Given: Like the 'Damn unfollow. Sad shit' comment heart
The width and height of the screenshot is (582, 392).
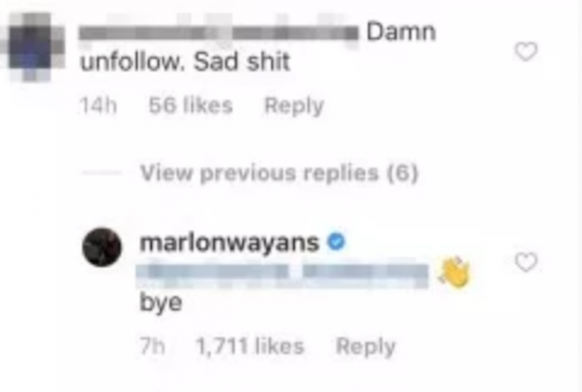Looking at the screenshot, I should pos(527,52).
